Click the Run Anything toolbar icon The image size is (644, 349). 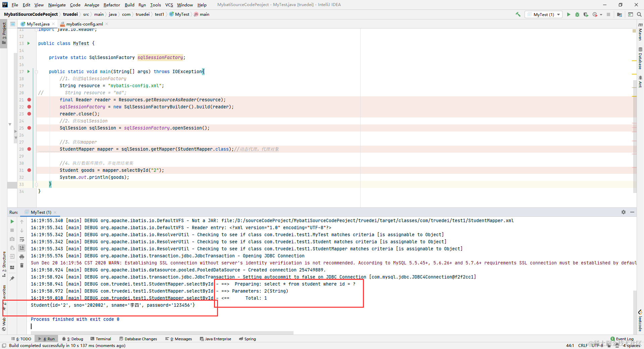coord(631,14)
